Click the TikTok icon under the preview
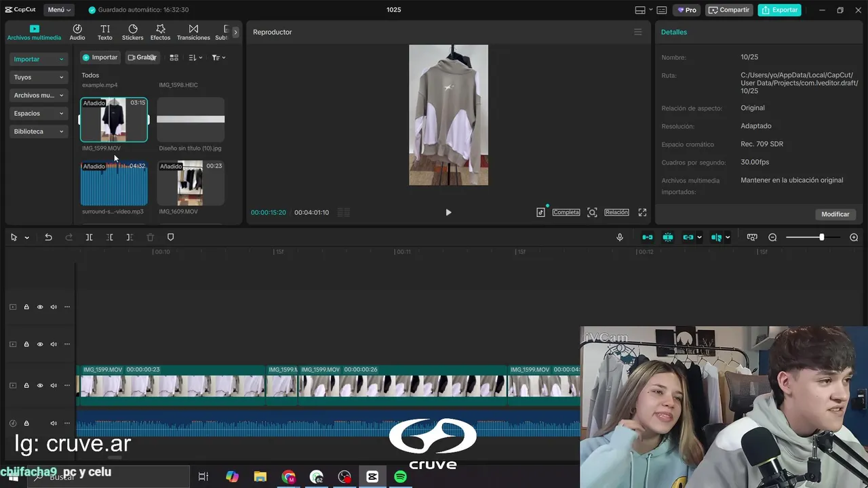The width and height of the screenshot is (868, 488). 540,212
